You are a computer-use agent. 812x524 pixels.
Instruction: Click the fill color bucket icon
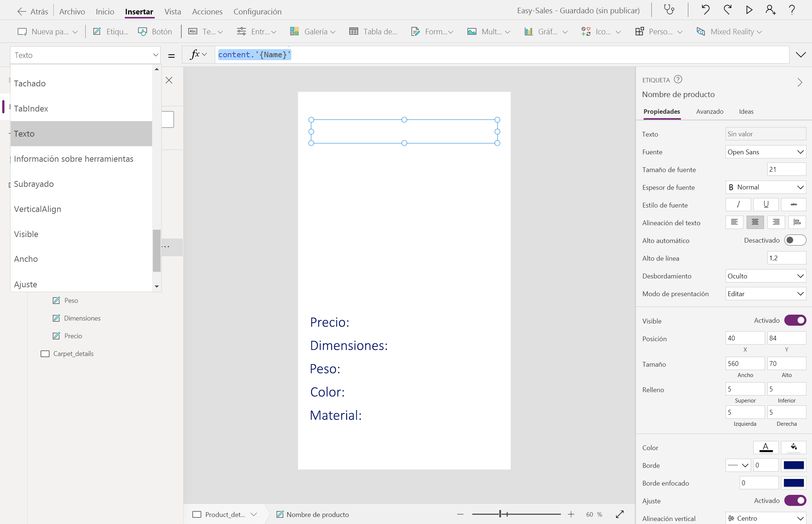794,447
